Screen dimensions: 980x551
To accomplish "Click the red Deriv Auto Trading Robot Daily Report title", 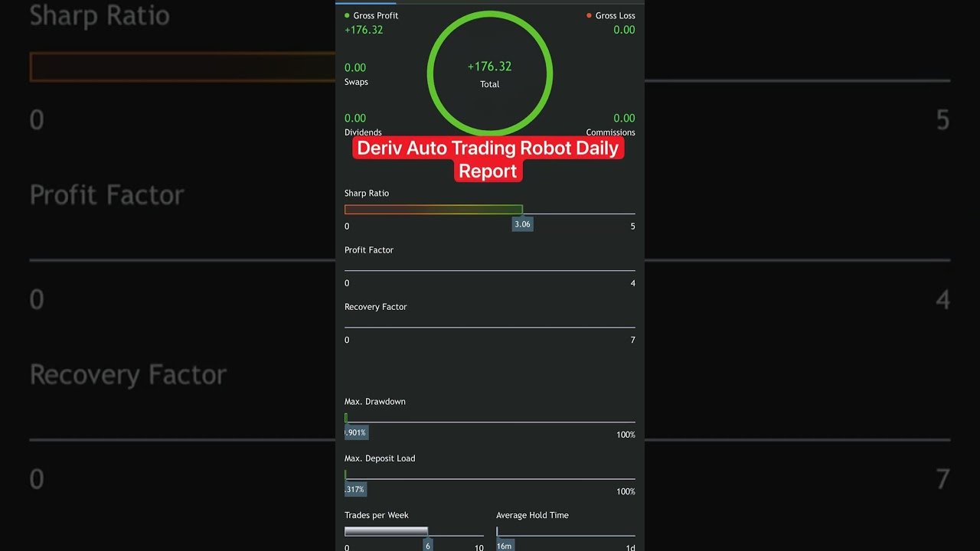I will (x=488, y=158).
